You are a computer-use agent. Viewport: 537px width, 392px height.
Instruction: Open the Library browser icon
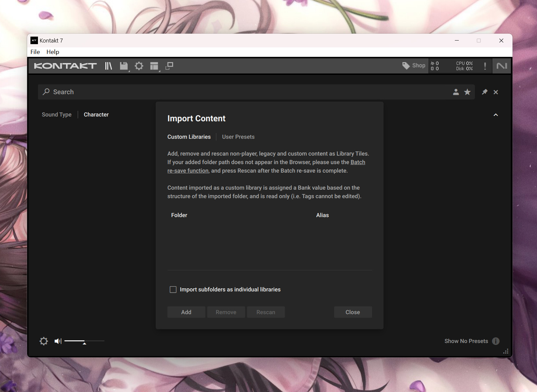108,66
